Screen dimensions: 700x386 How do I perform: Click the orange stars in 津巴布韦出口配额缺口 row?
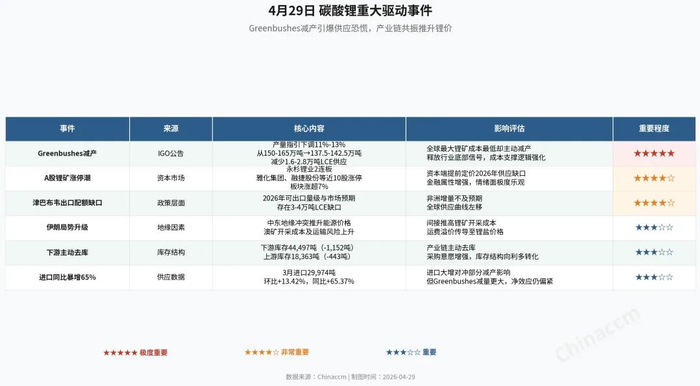coord(654,203)
